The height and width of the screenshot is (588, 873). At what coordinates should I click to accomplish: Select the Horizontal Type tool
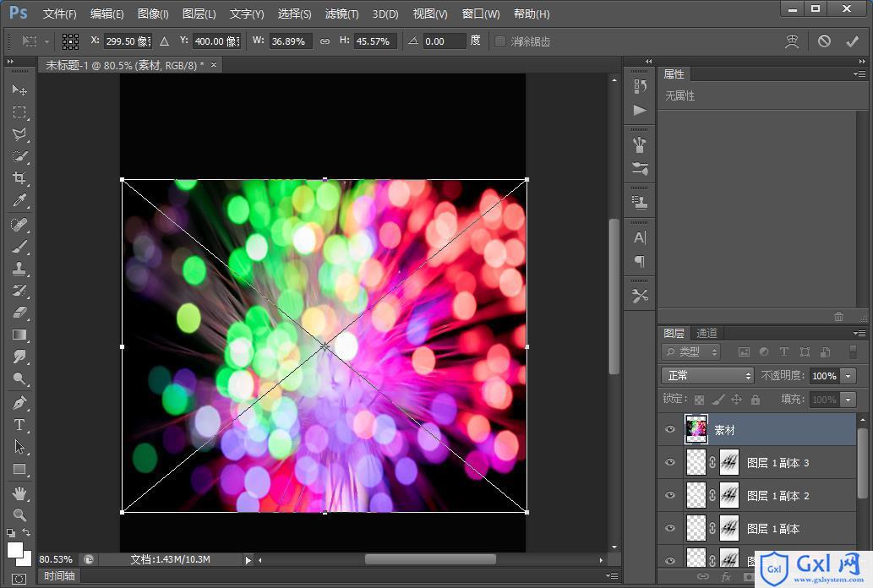19,425
